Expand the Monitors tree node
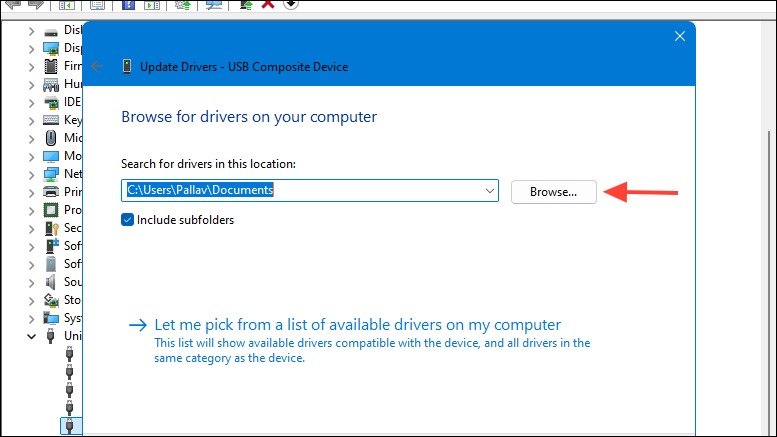 [31, 157]
